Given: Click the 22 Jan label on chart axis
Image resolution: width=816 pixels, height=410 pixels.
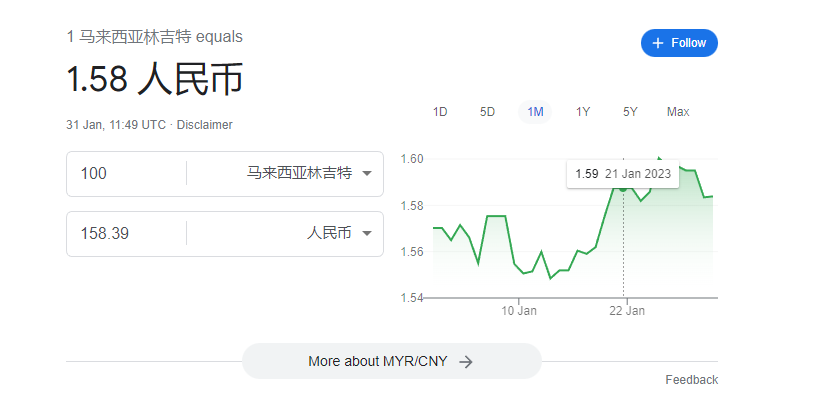Looking at the screenshot, I should pos(627,311).
